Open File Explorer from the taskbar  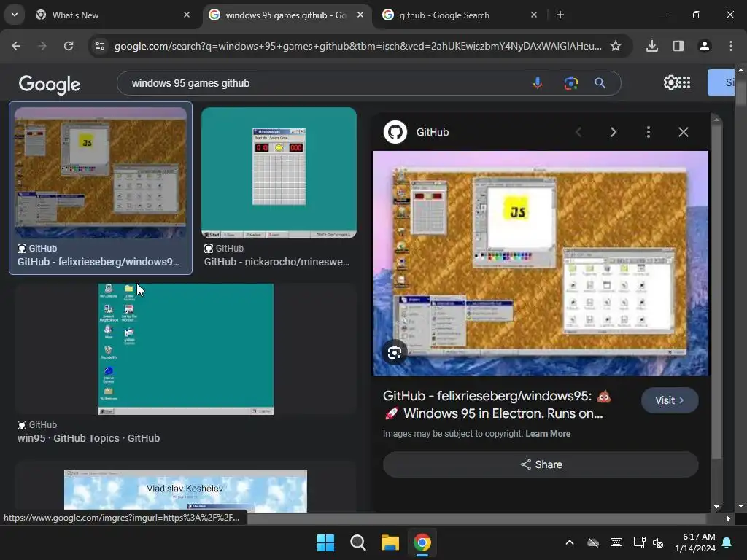click(390, 542)
